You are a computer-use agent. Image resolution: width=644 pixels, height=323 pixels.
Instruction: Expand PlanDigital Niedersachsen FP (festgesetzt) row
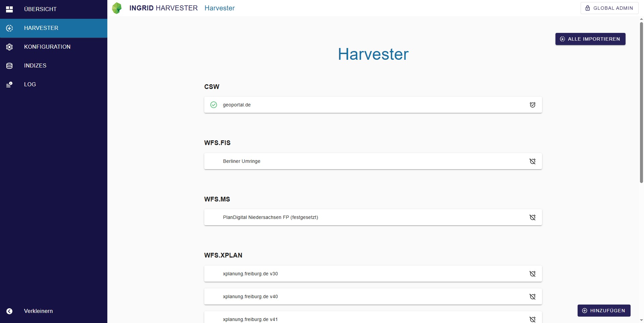369,217
